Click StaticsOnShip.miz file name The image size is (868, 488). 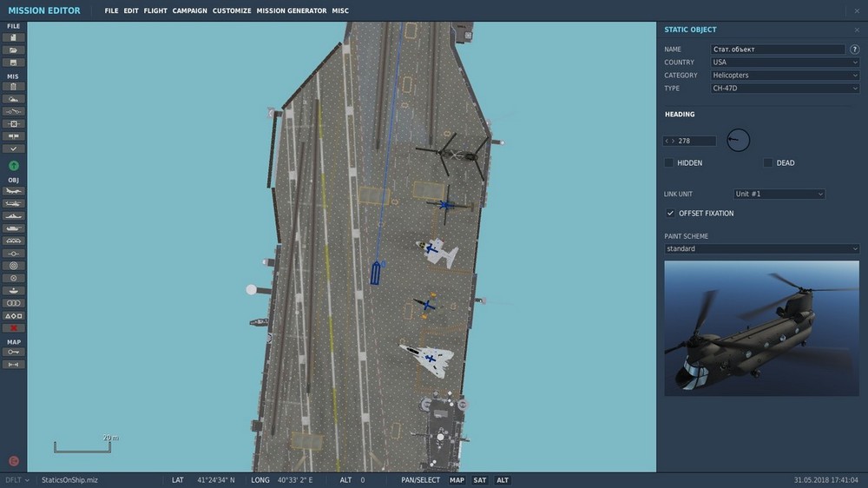point(69,480)
